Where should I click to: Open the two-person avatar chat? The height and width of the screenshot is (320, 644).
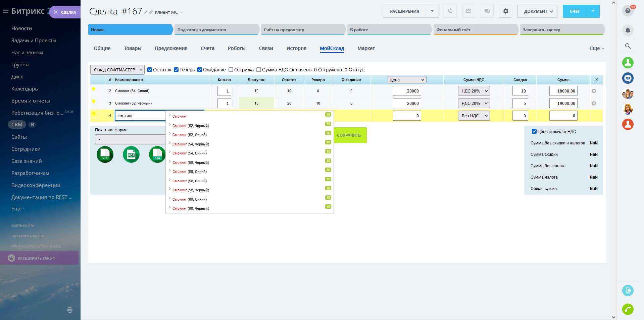pyautogui.click(x=628, y=93)
